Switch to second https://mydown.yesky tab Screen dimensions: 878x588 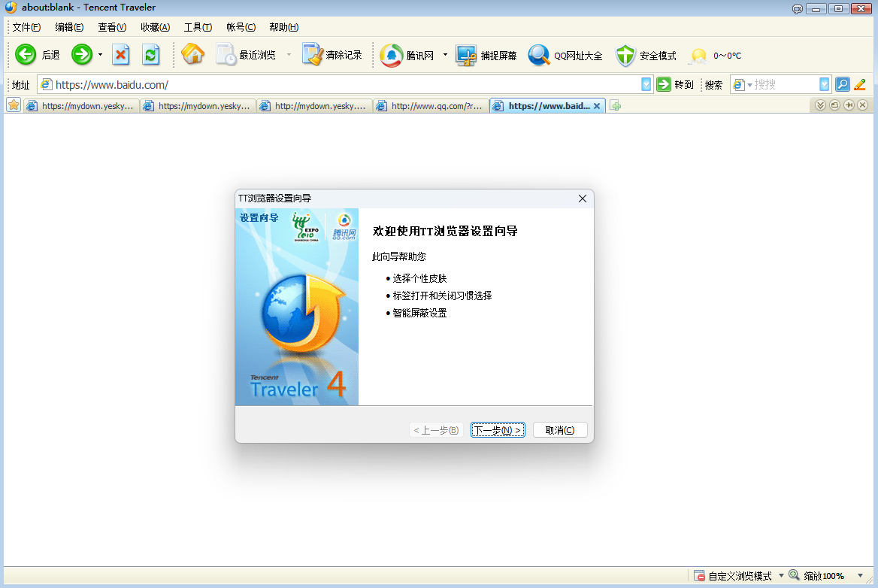pos(198,106)
